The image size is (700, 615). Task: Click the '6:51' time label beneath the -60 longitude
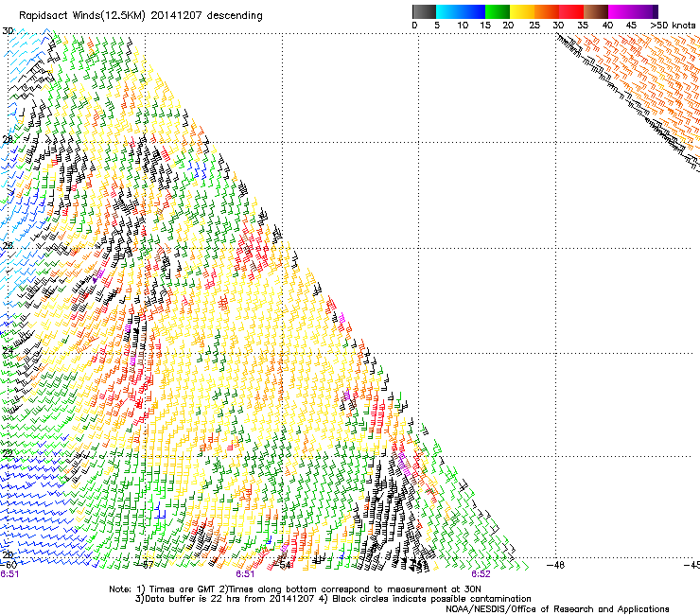tap(9, 574)
